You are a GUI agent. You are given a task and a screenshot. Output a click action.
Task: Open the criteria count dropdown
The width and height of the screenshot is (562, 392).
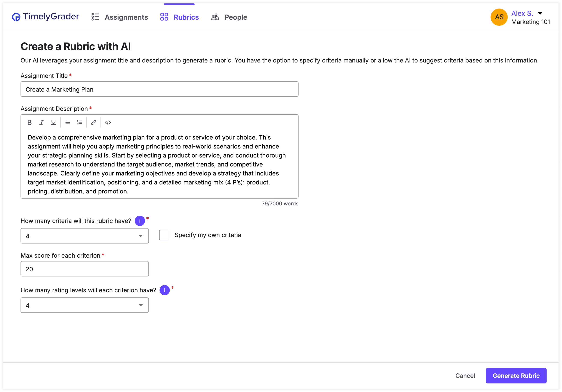tap(84, 236)
